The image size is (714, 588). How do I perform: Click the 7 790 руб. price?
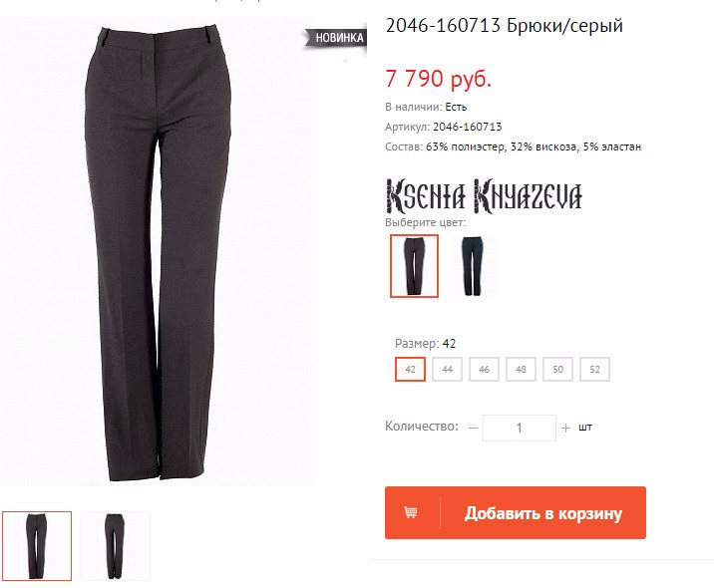coord(439,79)
